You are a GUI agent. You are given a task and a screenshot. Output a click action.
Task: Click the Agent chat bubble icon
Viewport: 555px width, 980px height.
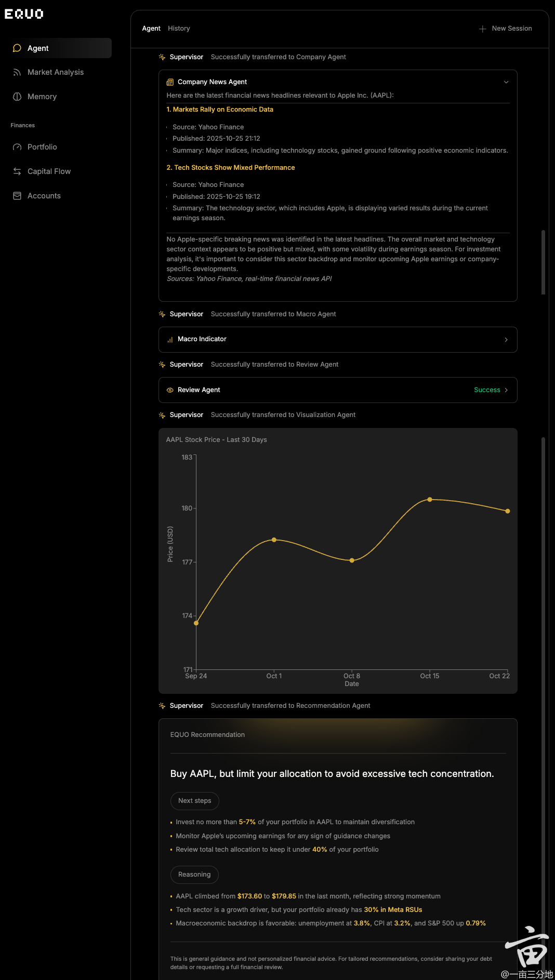17,48
